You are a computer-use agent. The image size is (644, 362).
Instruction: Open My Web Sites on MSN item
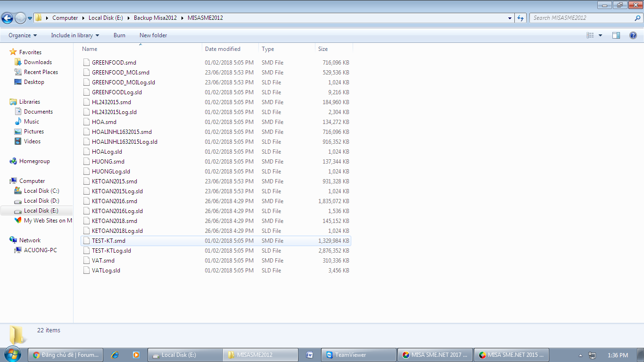48,221
